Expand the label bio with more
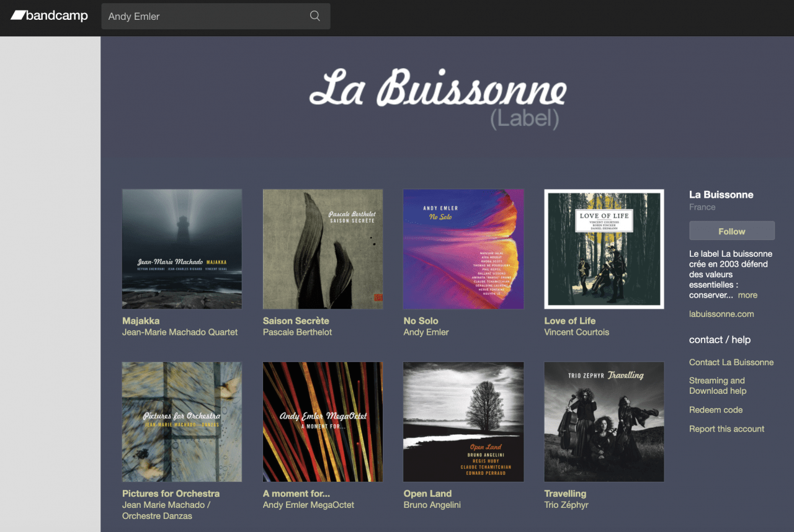 (747, 295)
